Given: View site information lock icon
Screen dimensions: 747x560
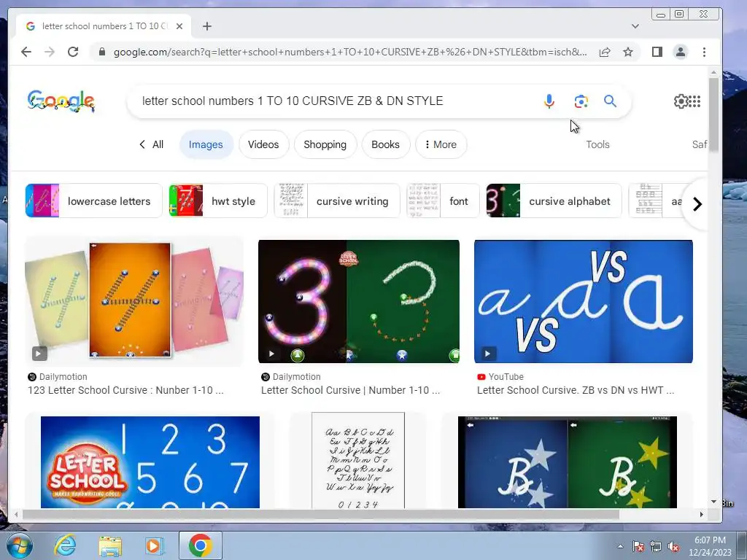Looking at the screenshot, I should click(x=101, y=52).
